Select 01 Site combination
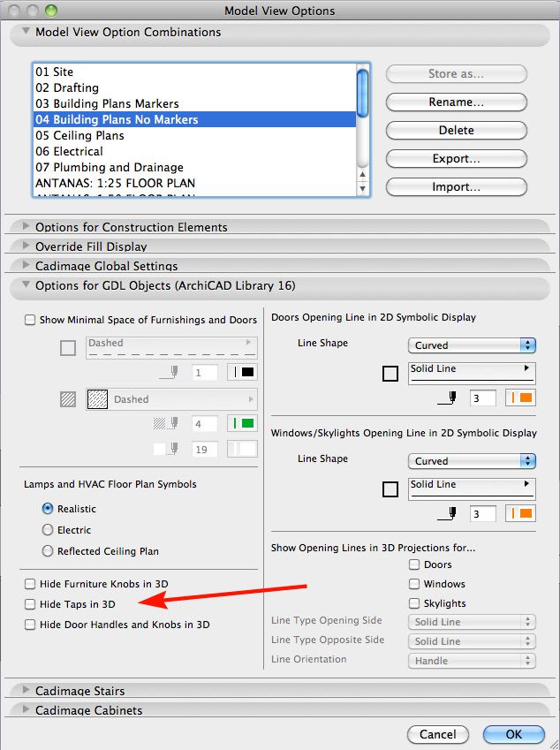The height and width of the screenshot is (750, 560). click(x=194, y=72)
